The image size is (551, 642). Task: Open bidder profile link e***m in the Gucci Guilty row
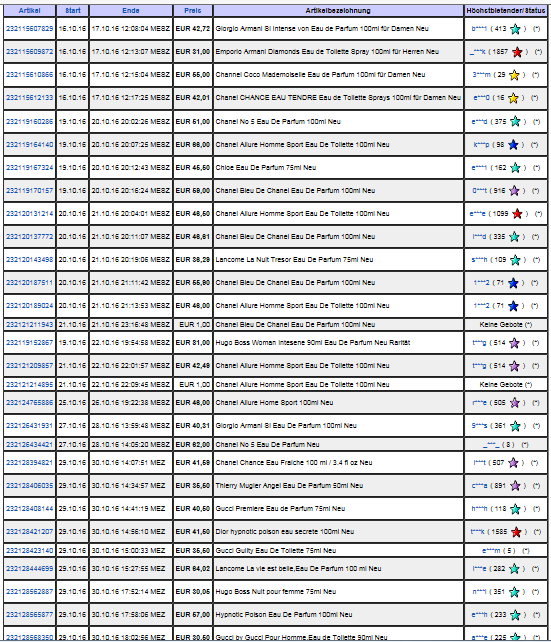491,550
